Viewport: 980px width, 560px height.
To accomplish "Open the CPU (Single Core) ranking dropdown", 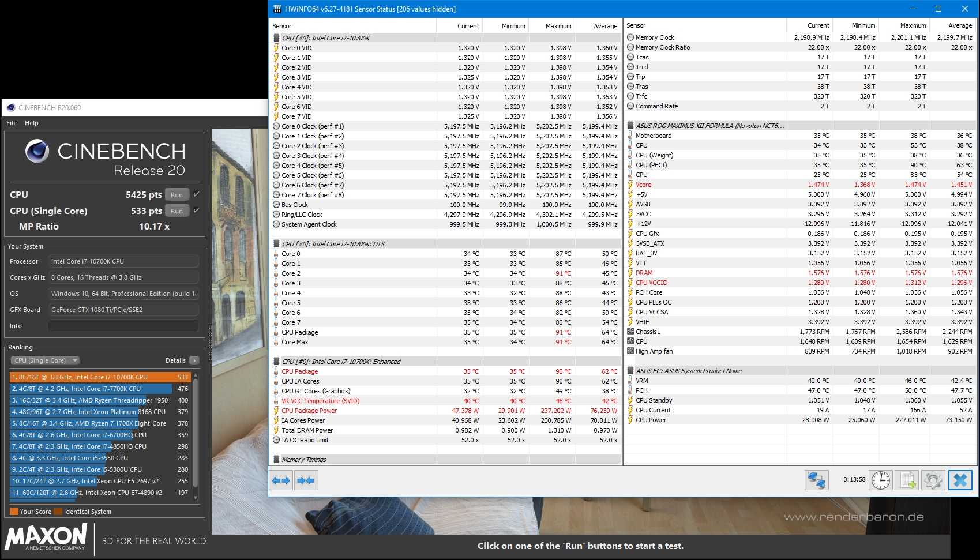I will 45,360.
